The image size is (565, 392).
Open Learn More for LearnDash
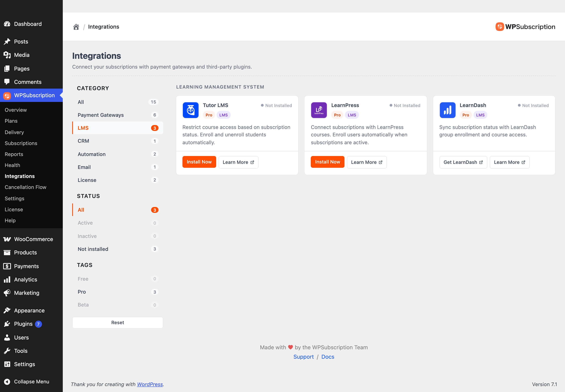(509, 162)
